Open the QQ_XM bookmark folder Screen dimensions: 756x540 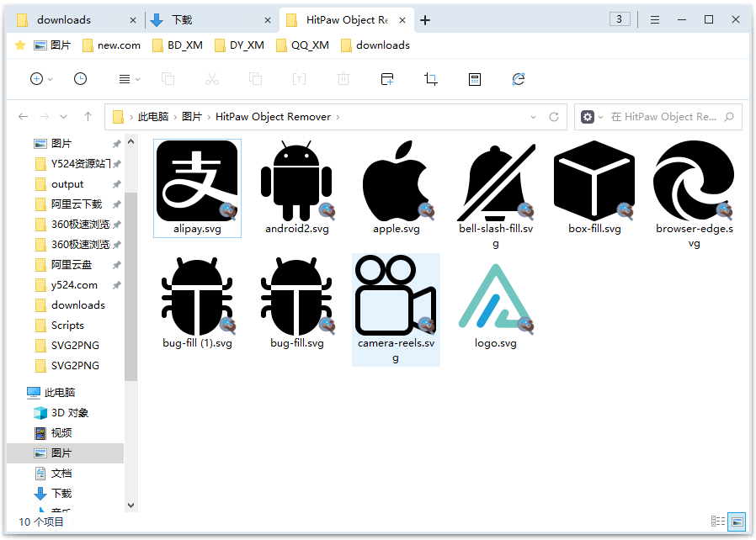pos(302,45)
